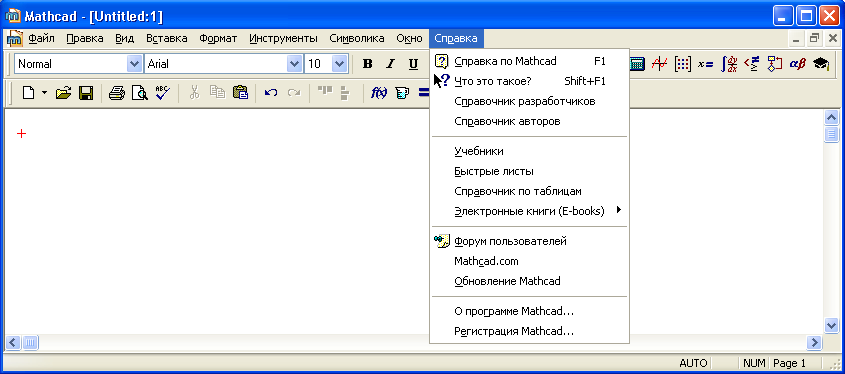Choose Справка по Mathcad from the menu
The width and height of the screenshot is (845, 374).
point(530,61)
